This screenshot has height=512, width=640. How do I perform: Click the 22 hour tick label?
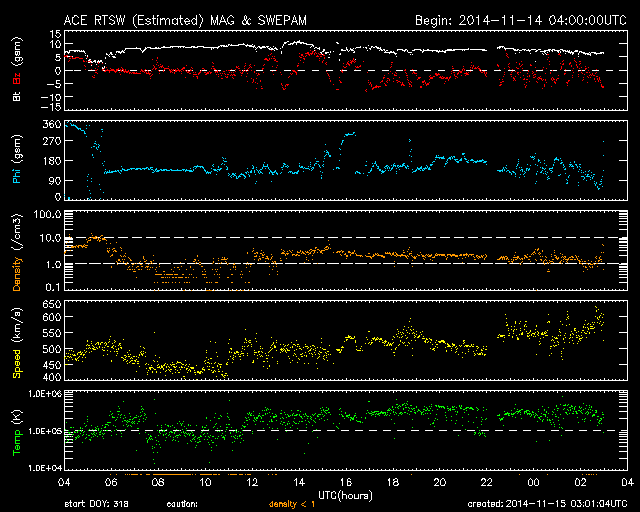(486, 482)
